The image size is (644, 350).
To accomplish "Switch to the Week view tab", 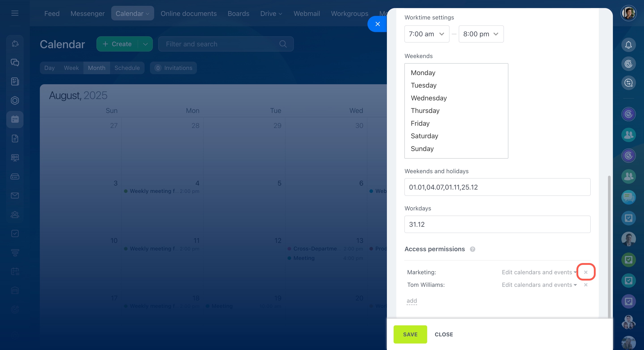I will [71, 68].
